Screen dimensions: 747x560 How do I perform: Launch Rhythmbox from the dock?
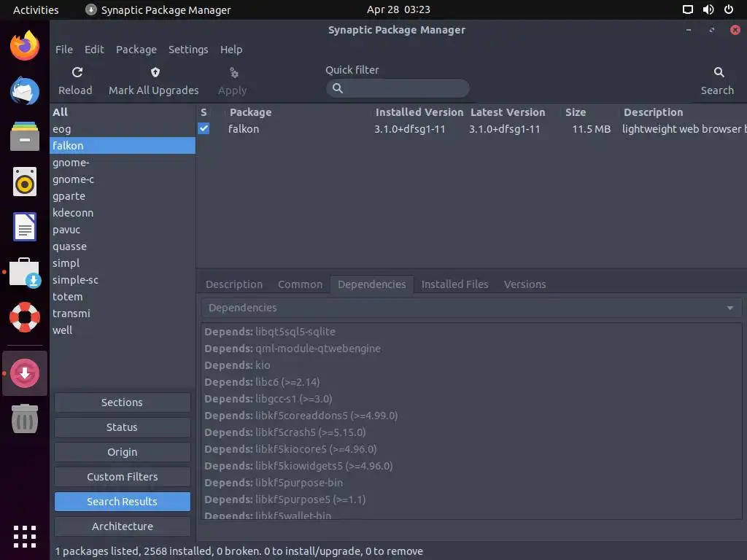[25, 182]
